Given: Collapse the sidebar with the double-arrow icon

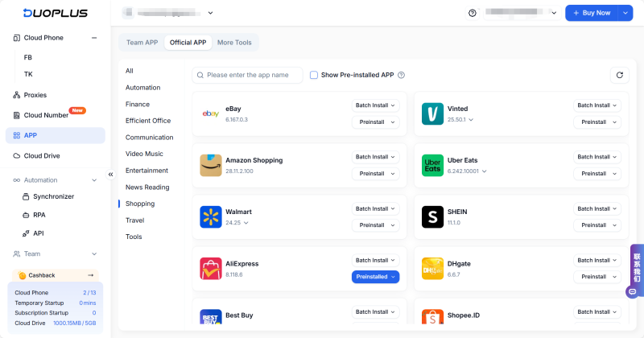Looking at the screenshot, I should tap(111, 174).
